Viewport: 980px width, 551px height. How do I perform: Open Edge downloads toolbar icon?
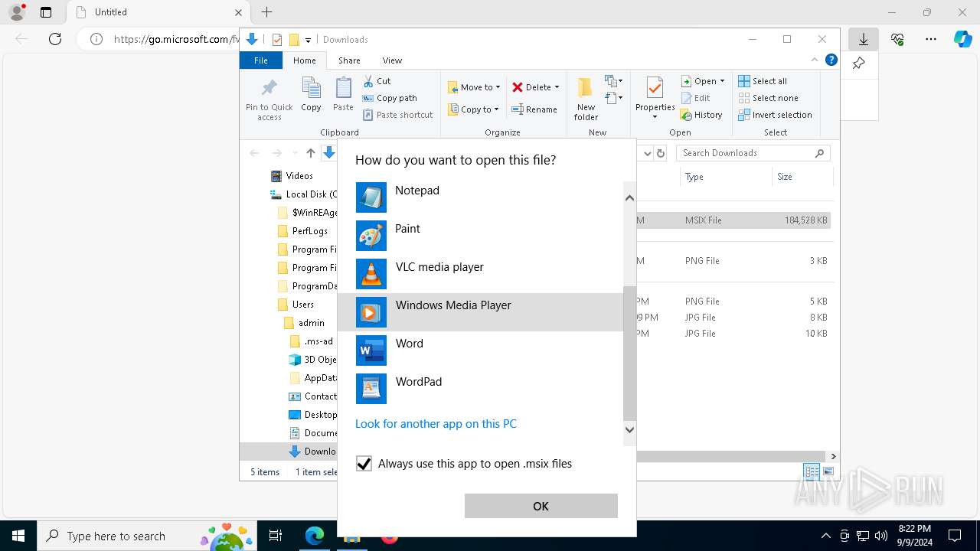864,39
